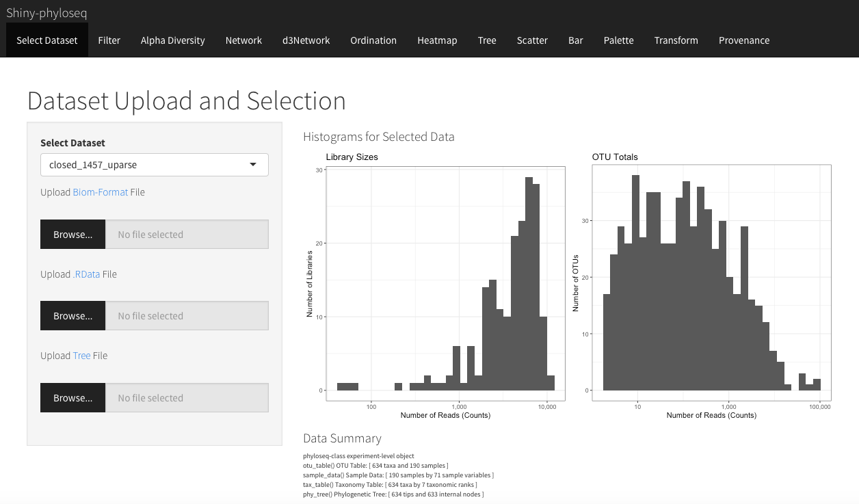Click Browse for Biom-Format file upload

coord(73,234)
